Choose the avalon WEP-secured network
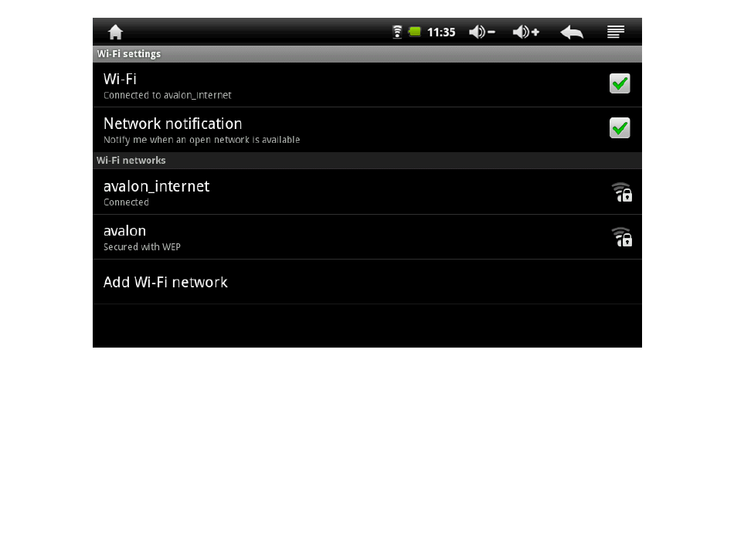This screenshot has height=560, width=734. click(x=367, y=236)
